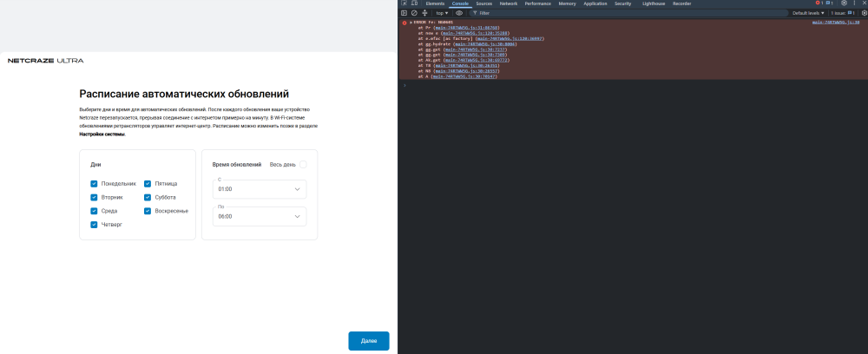Open the JavaScript context 'top' dropdown

[x=442, y=13]
